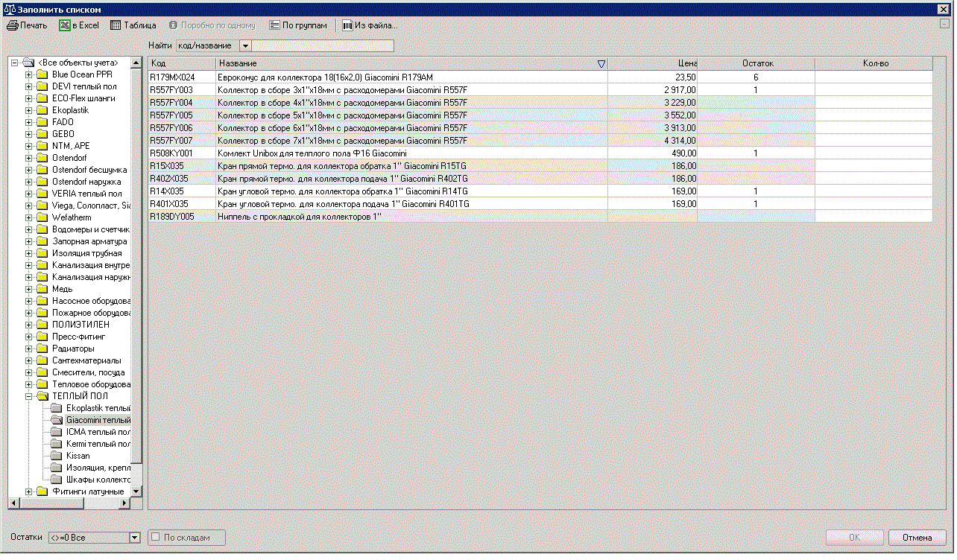Viewport: 957px width, 560px height.
Task: Select the GEBO folder icon
Action: point(42,134)
